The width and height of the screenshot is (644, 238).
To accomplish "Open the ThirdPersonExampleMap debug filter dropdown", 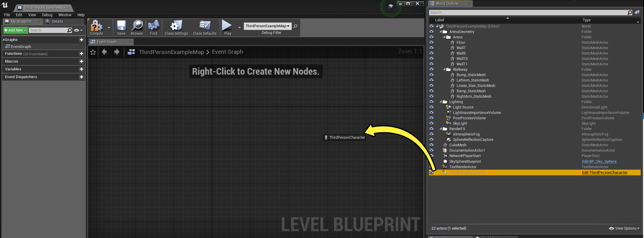I will pos(268,26).
